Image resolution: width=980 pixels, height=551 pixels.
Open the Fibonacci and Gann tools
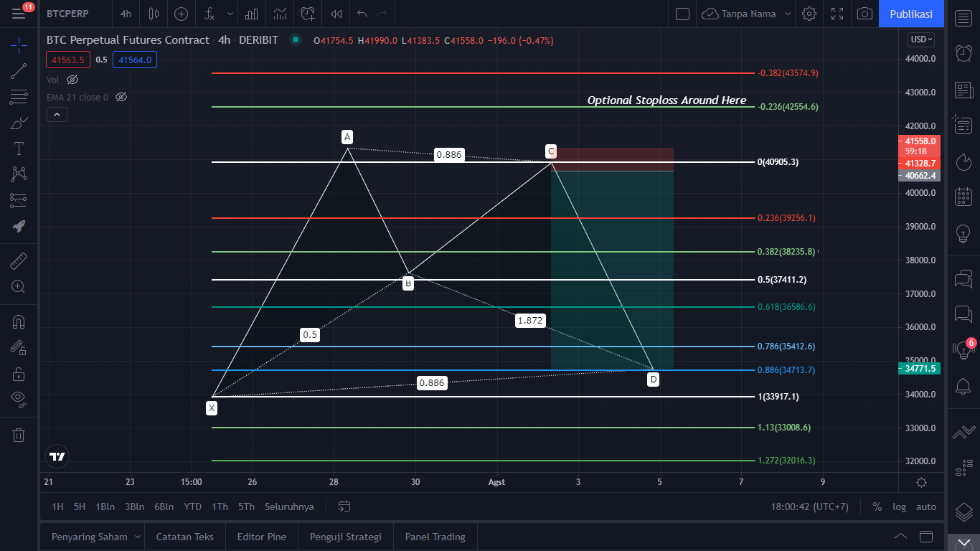[x=19, y=97]
